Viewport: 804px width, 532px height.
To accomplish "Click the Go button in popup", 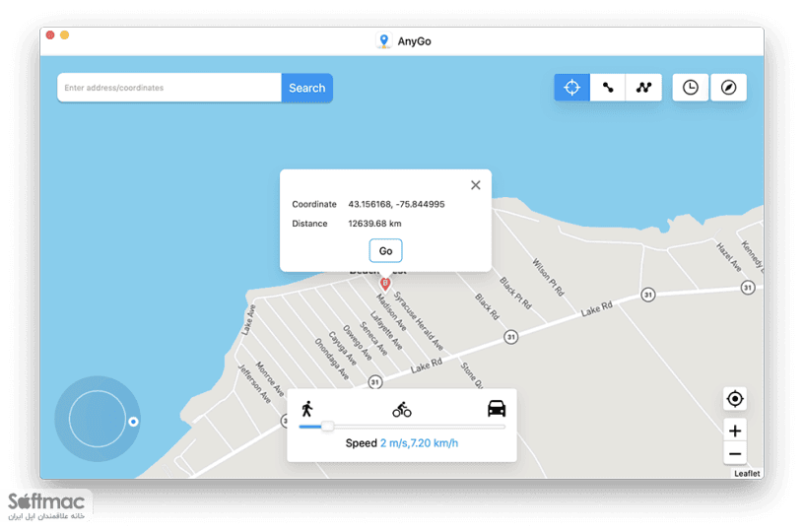I will point(385,250).
